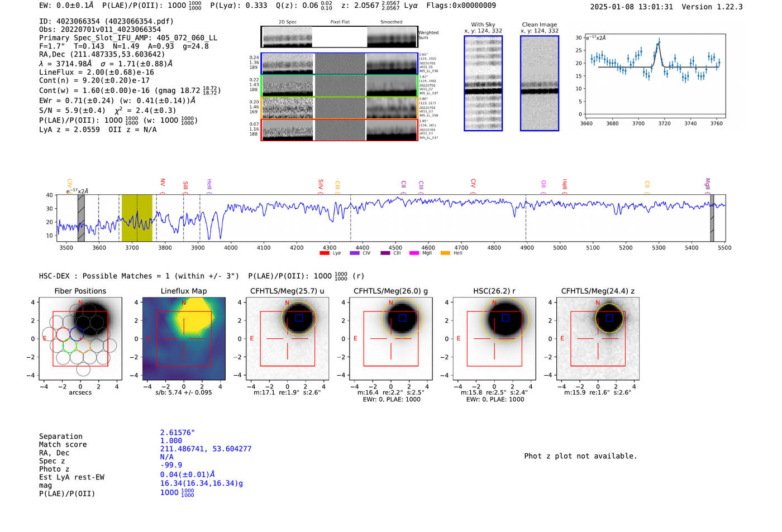The width and height of the screenshot is (782, 532).
Task: Click the Obs: 20220701v011_4023066354 line
Action: tap(100, 30)
